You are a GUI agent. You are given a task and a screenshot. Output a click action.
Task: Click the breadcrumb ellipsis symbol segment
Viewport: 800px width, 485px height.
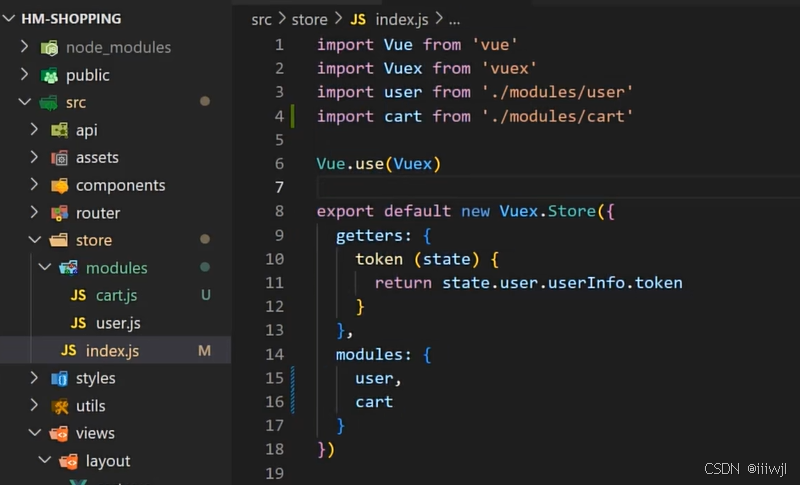point(454,20)
